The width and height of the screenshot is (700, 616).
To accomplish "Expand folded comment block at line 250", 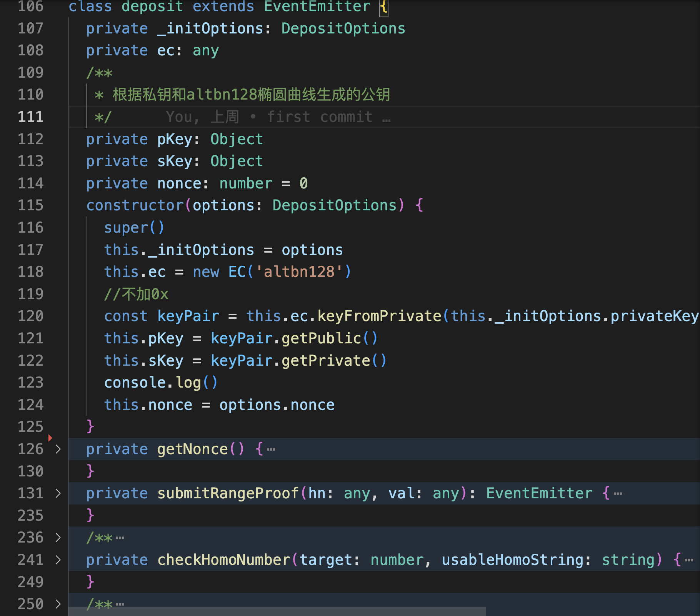I will (58, 604).
